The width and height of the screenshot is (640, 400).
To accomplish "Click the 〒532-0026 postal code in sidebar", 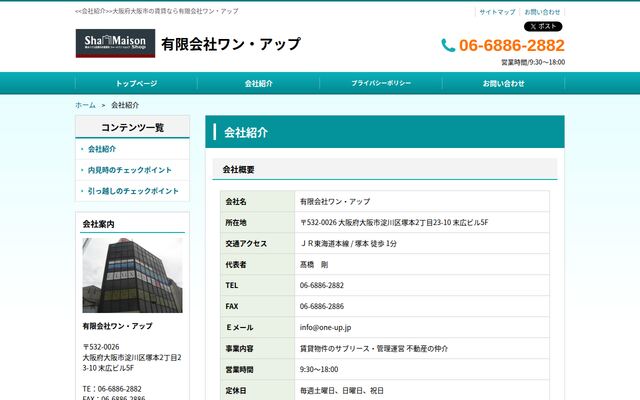I will 101,347.
